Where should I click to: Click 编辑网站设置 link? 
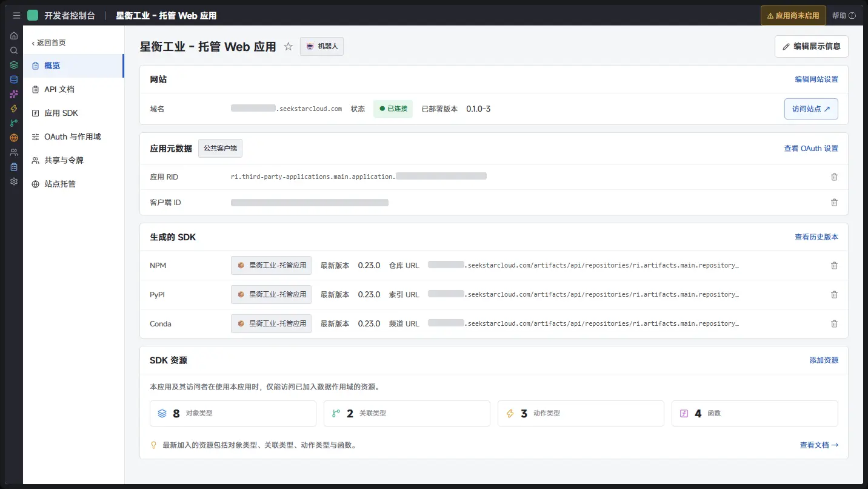click(816, 79)
